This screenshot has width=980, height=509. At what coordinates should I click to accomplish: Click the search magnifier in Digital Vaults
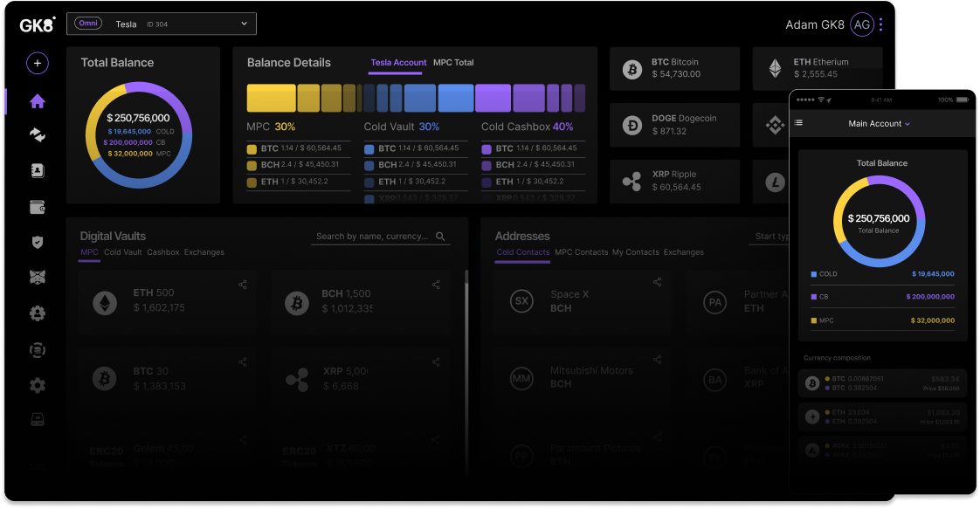(x=440, y=236)
